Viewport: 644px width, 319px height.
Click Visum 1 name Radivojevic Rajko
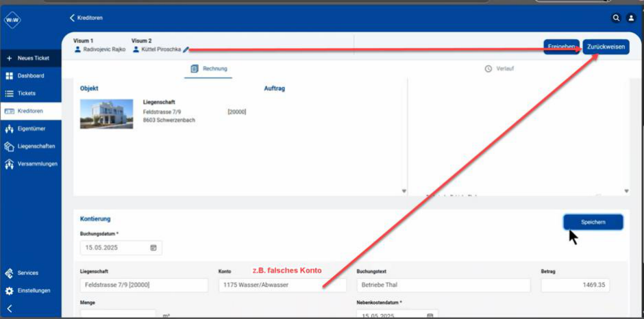pos(104,49)
